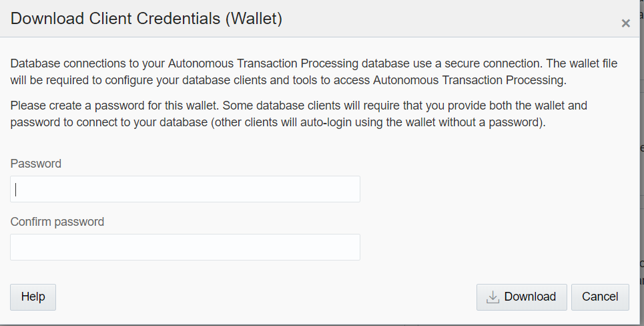Click the "Download Client Credentials (Wallet)" title
This screenshot has width=644, height=326.
(x=146, y=19)
